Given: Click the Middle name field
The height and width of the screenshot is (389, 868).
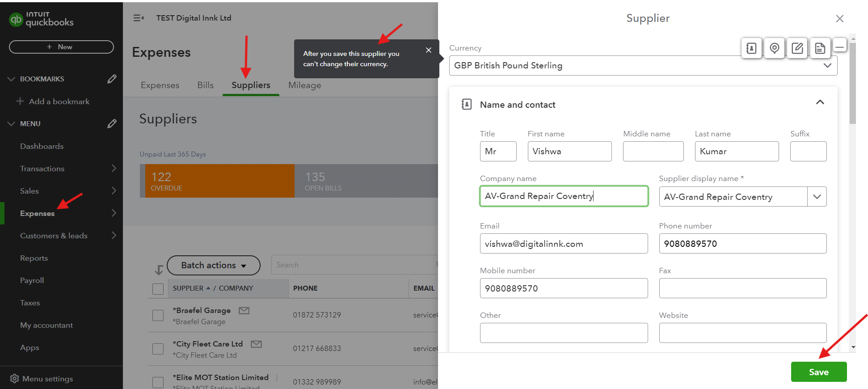Looking at the screenshot, I should (x=653, y=151).
